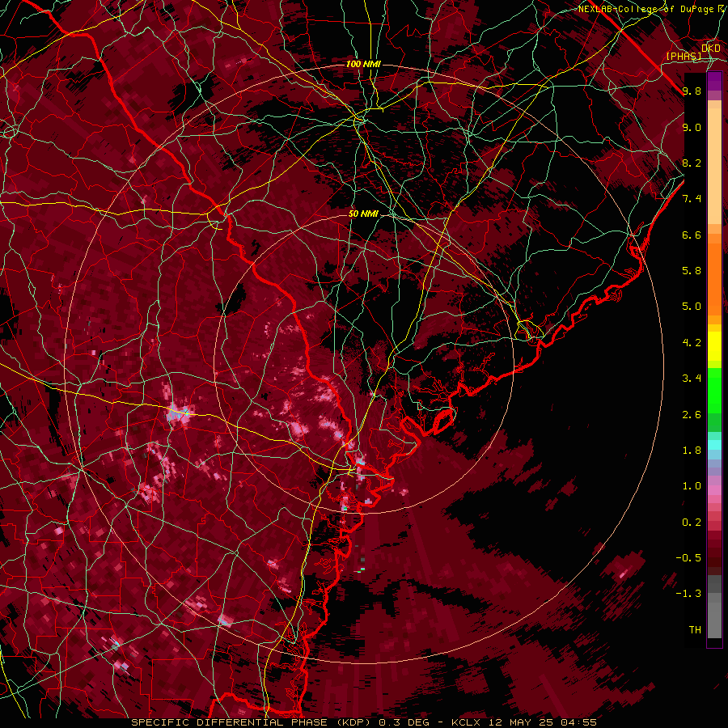The height and width of the screenshot is (728, 728).
Task: Click the 9.8 value on the color scale
Action: (692, 91)
